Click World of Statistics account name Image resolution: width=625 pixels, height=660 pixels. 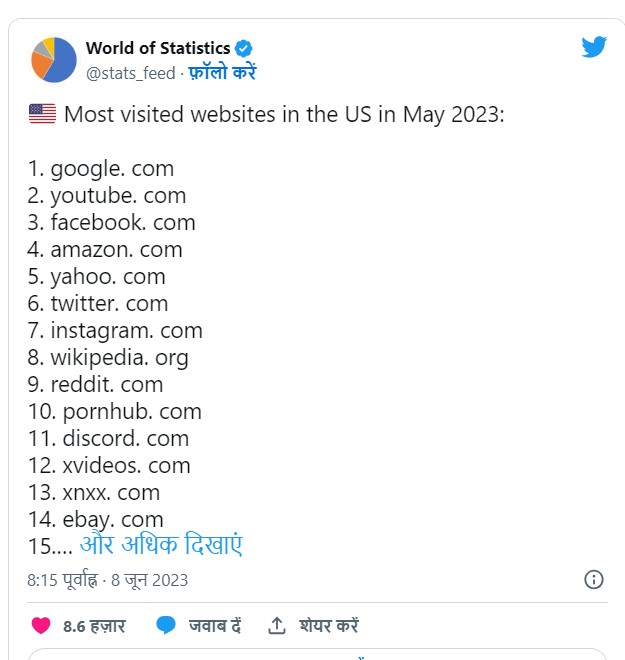coord(158,48)
